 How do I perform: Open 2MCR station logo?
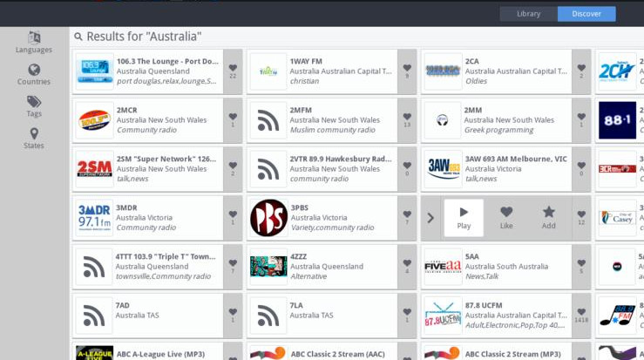pos(94,120)
